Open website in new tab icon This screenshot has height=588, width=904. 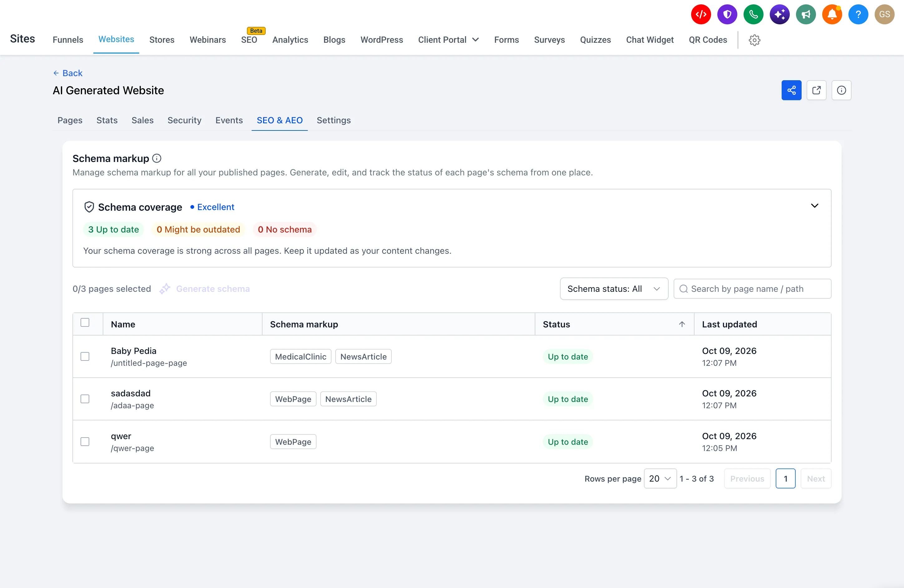point(816,91)
